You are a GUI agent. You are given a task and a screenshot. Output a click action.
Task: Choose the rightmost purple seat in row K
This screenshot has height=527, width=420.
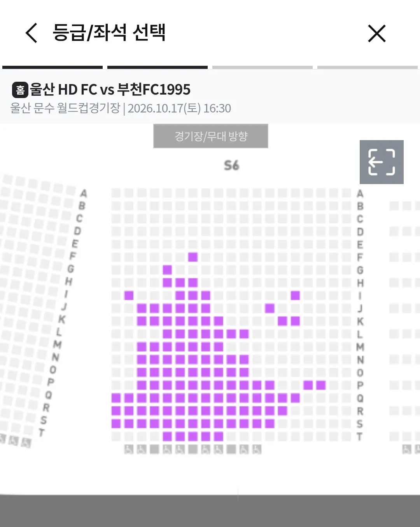pos(295,321)
